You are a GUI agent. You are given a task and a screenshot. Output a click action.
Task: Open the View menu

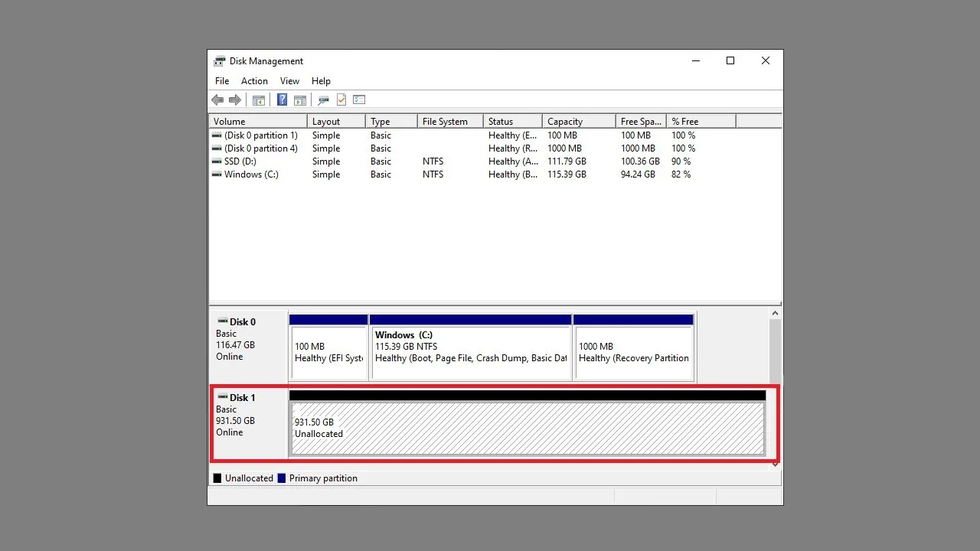[x=289, y=81]
